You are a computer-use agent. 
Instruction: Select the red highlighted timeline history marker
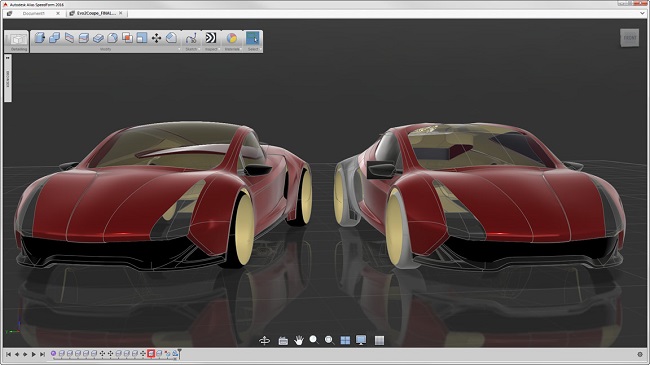point(151,353)
